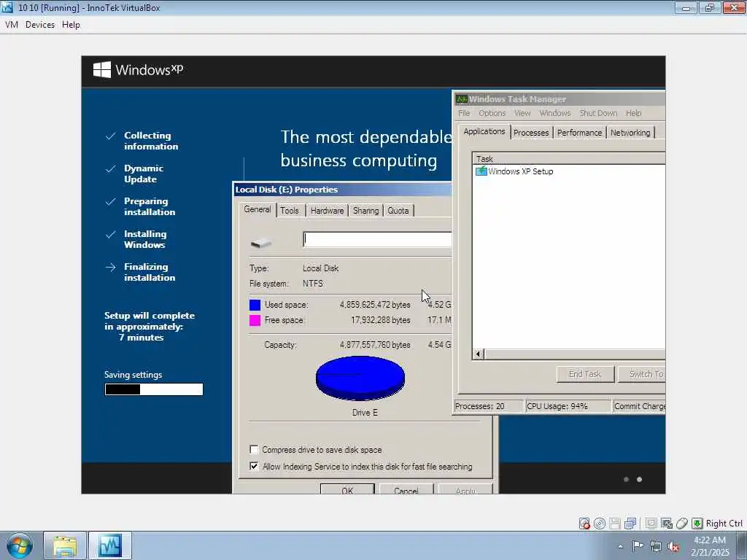The width and height of the screenshot is (747, 560).
Task: Select the Applications tab
Action: click(x=484, y=131)
